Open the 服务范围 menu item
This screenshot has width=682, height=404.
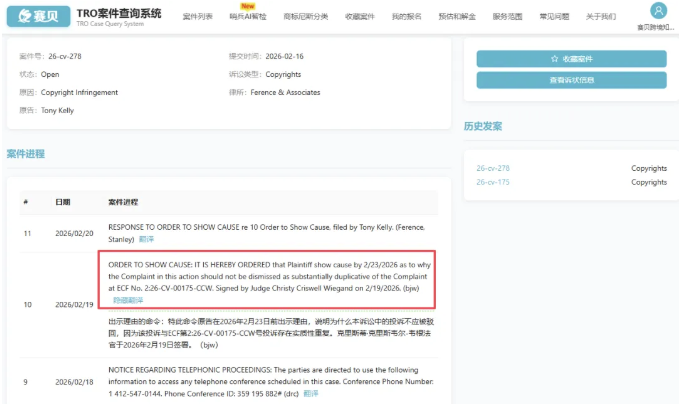(508, 17)
